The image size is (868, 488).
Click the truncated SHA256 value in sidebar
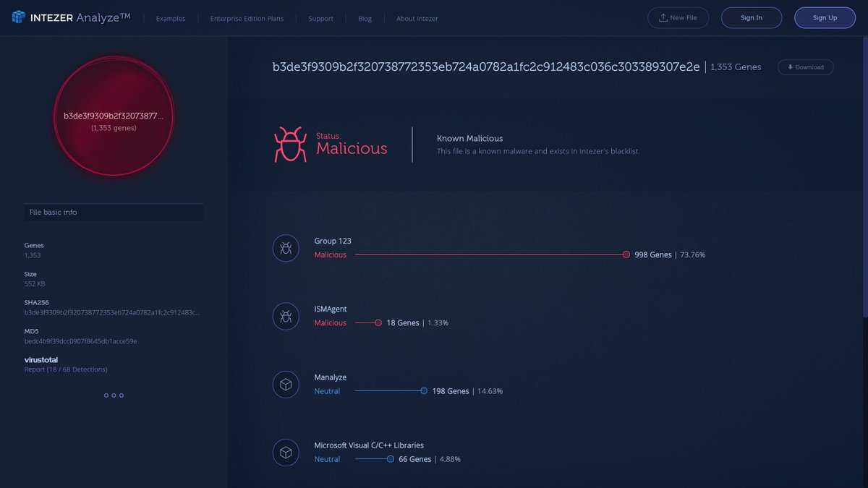coord(112,312)
